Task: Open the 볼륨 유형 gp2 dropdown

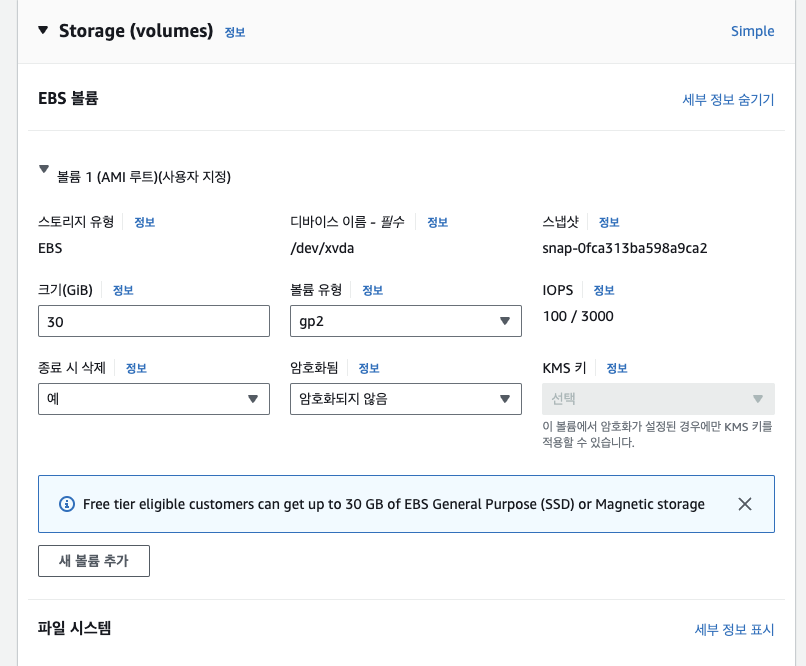Action: coord(405,321)
